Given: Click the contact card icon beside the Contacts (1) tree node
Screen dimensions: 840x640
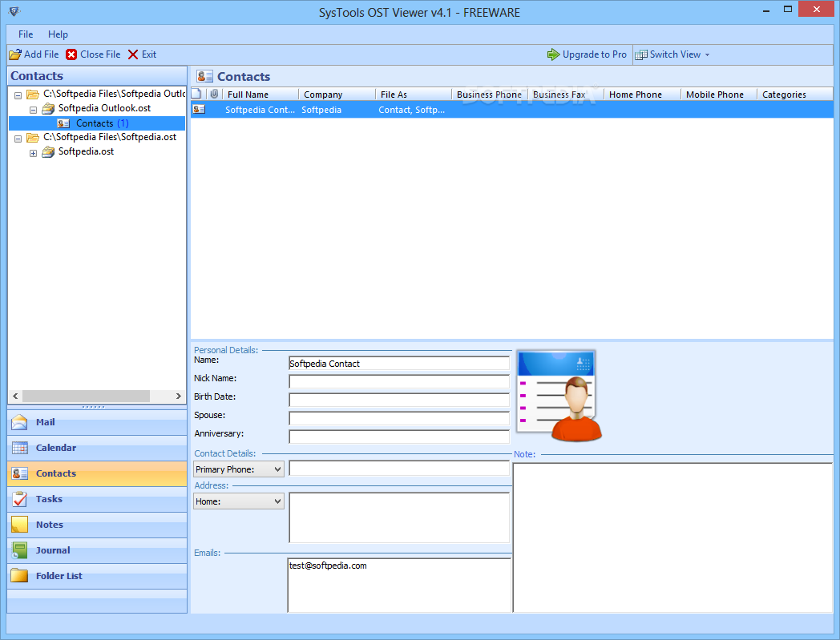Looking at the screenshot, I should coord(63,123).
